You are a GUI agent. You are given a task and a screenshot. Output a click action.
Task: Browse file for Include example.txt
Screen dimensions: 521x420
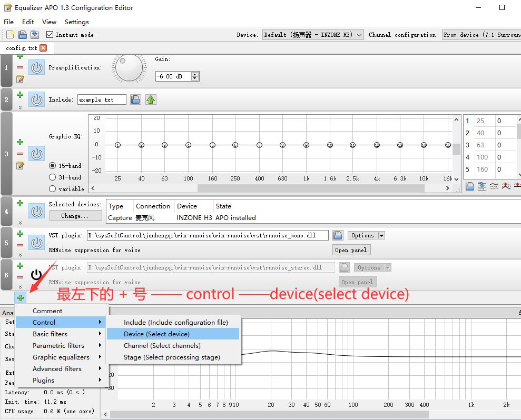(x=135, y=99)
